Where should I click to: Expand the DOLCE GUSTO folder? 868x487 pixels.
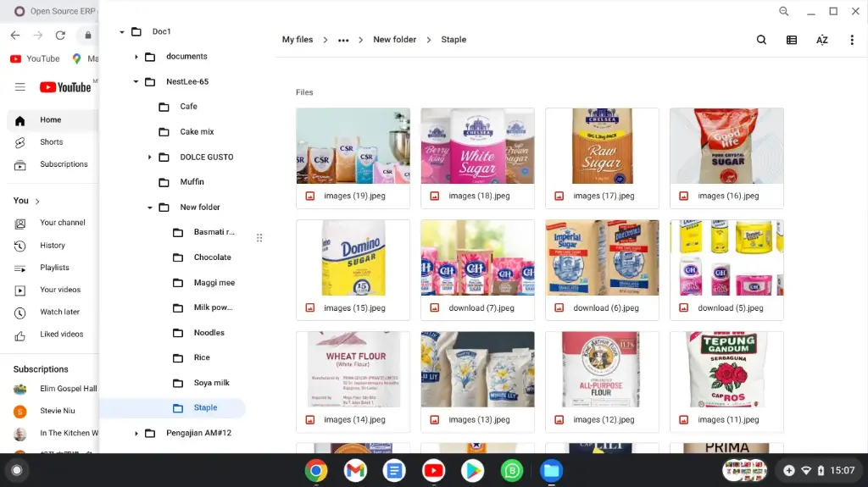[x=150, y=158]
